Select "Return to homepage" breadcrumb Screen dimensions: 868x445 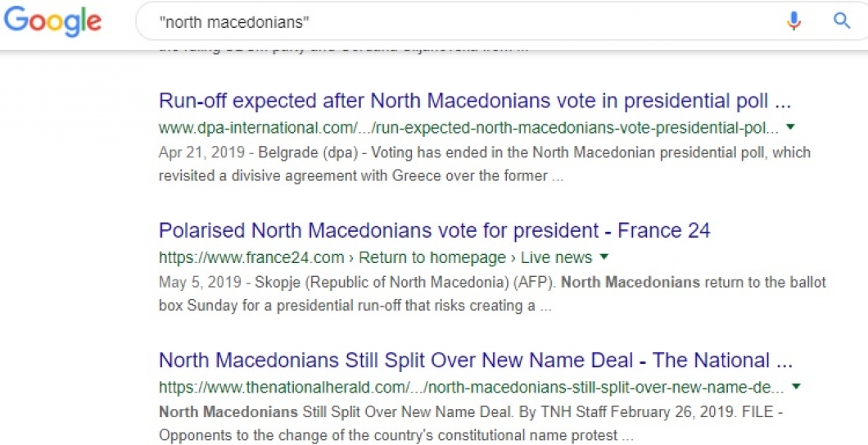432,257
